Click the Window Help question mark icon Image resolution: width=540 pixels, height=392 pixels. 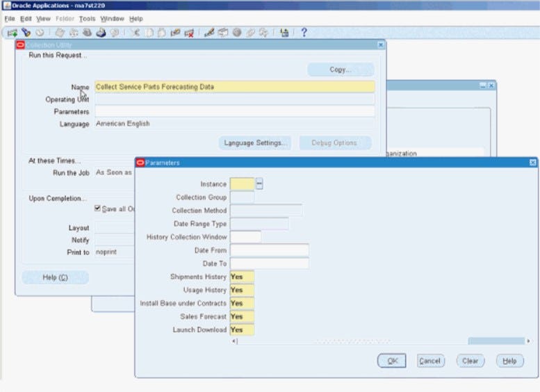click(304, 33)
